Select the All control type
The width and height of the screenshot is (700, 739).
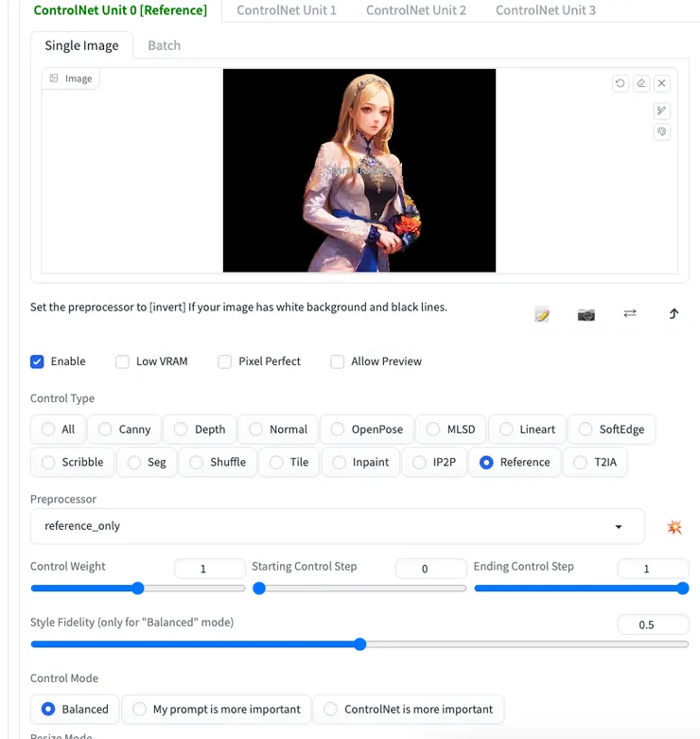(58, 430)
